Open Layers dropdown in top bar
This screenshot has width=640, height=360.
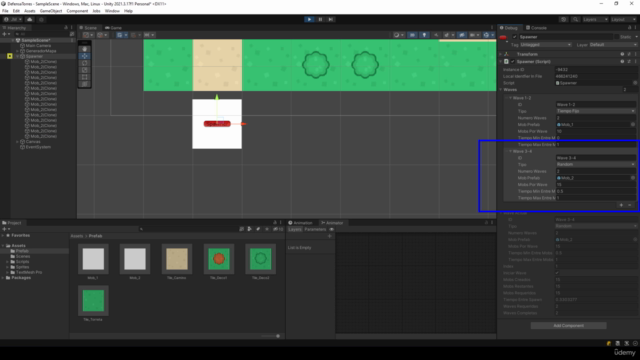(x=595, y=19)
